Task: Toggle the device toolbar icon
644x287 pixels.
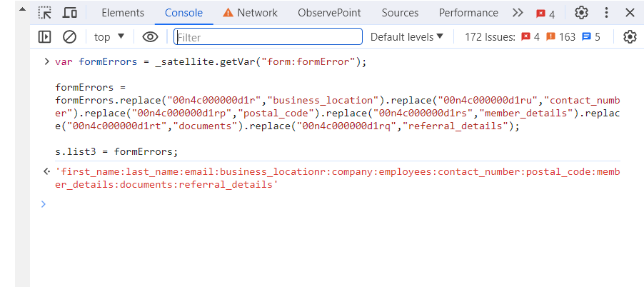Action: pyautogui.click(x=69, y=13)
